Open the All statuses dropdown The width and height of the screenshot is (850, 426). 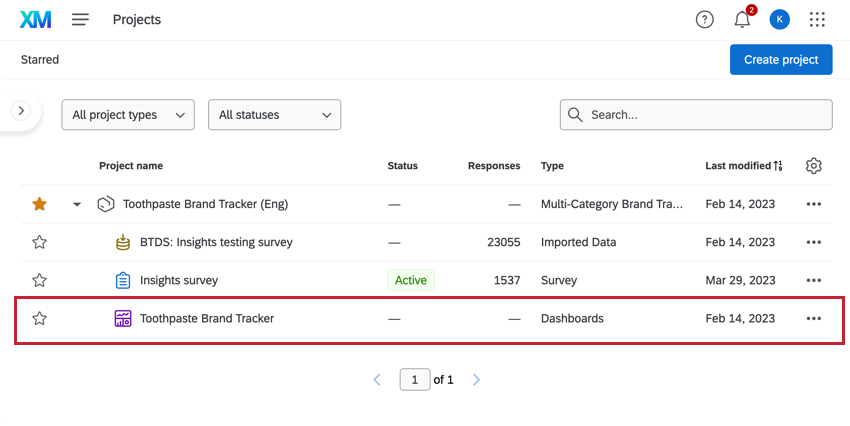tap(274, 115)
